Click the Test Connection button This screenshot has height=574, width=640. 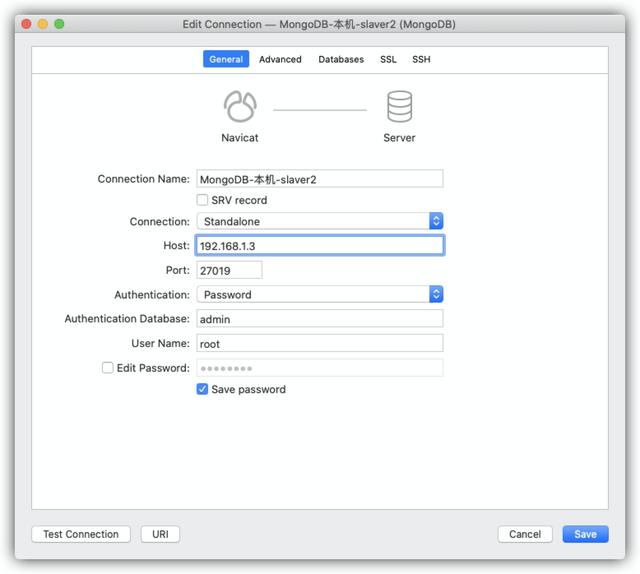coord(81,534)
